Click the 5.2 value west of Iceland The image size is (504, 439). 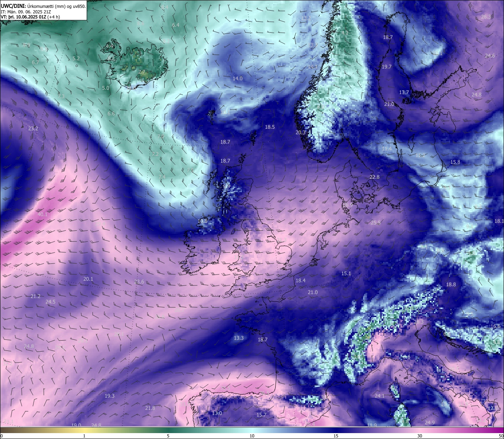[76, 58]
